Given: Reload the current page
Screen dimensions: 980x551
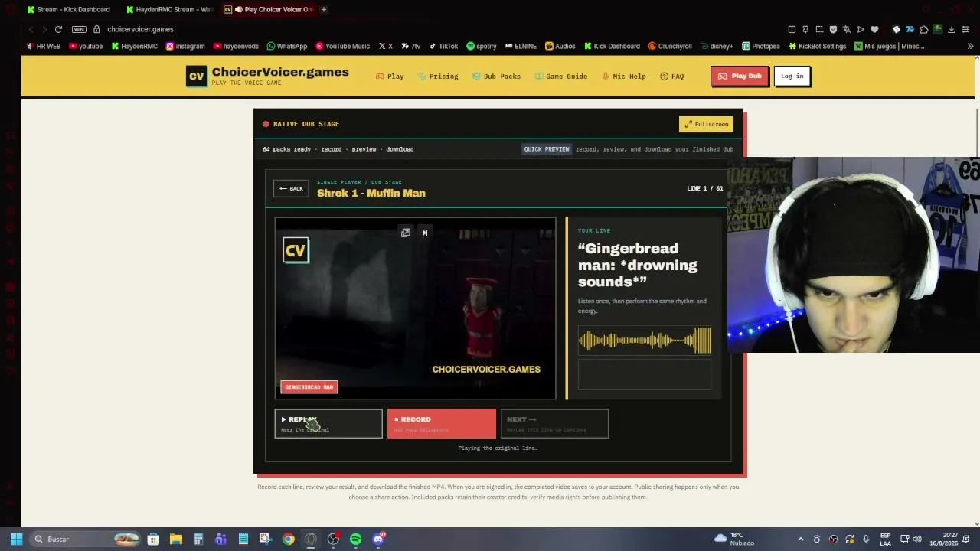Looking at the screenshot, I should (58, 29).
